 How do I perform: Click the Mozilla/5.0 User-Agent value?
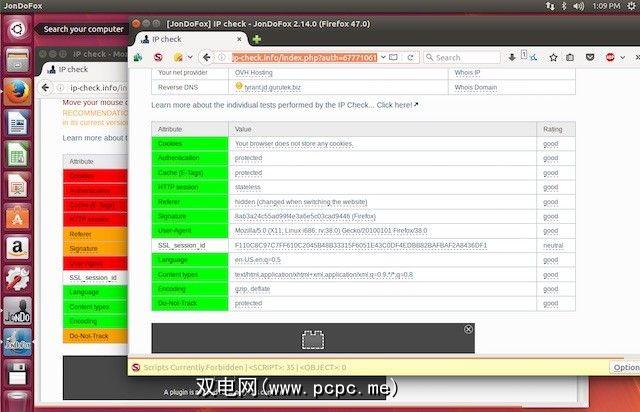coord(331,231)
